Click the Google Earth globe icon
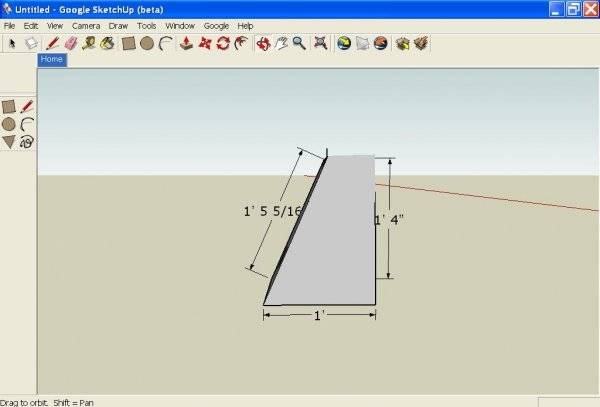 344,44
